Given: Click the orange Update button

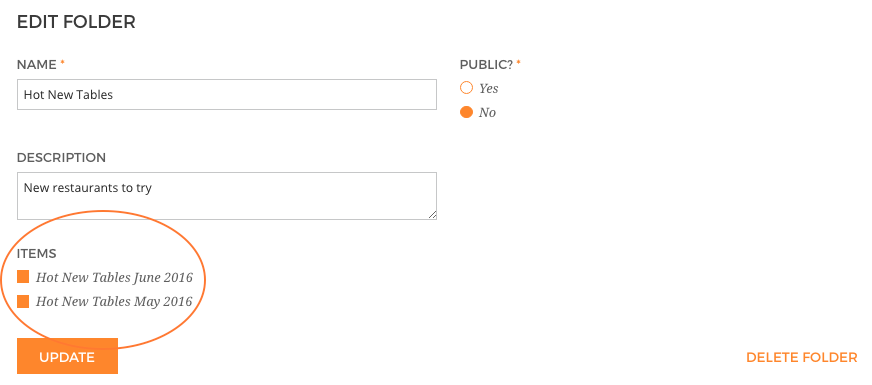Looking at the screenshot, I should click(x=67, y=357).
